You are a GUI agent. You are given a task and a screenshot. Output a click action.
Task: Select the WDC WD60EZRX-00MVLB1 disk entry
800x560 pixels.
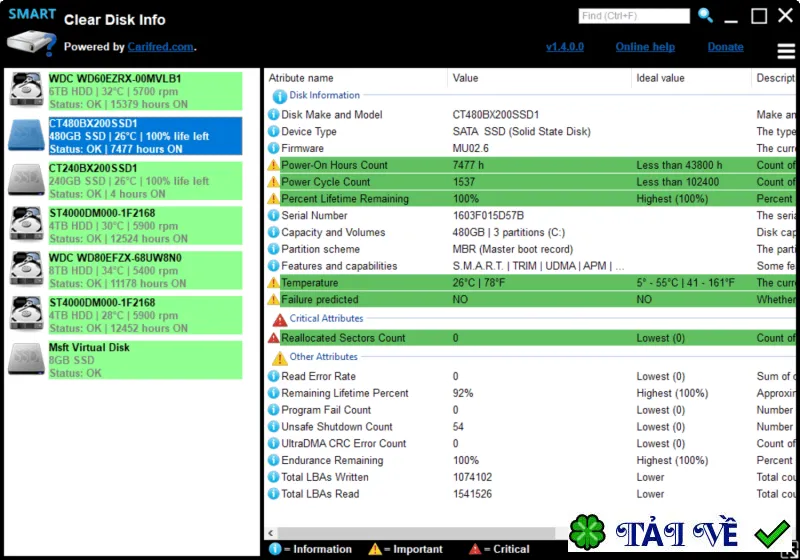(x=145, y=91)
